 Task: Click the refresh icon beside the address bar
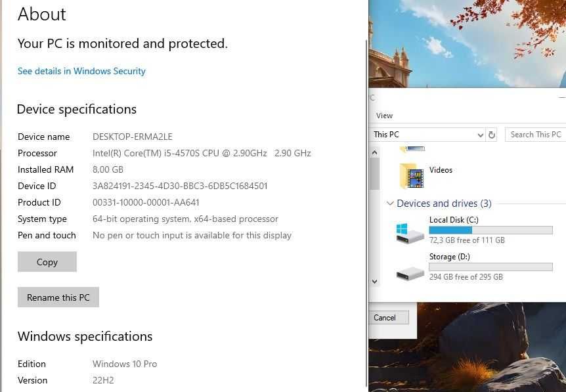491,135
